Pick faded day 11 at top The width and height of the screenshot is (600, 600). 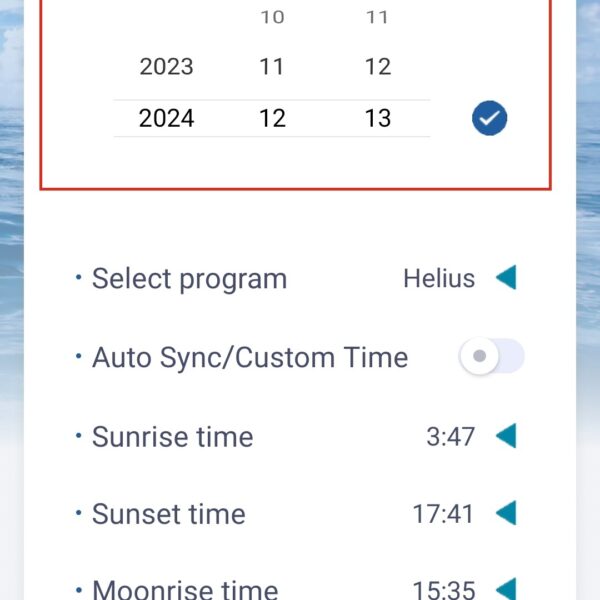(377, 17)
